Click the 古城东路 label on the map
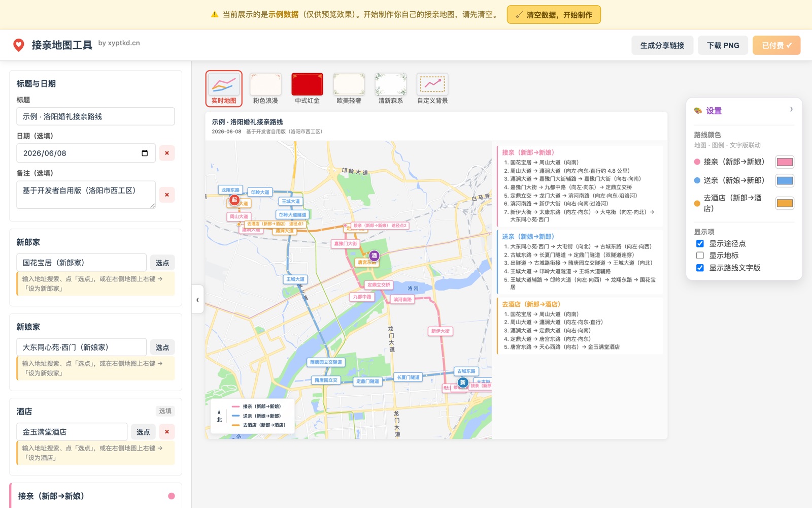This screenshot has width=812, height=508. pos(466,371)
